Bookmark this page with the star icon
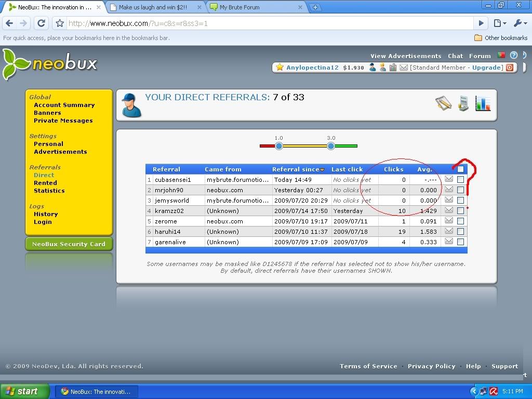Image resolution: width=532 pixels, height=399 pixels. point(60,23)
